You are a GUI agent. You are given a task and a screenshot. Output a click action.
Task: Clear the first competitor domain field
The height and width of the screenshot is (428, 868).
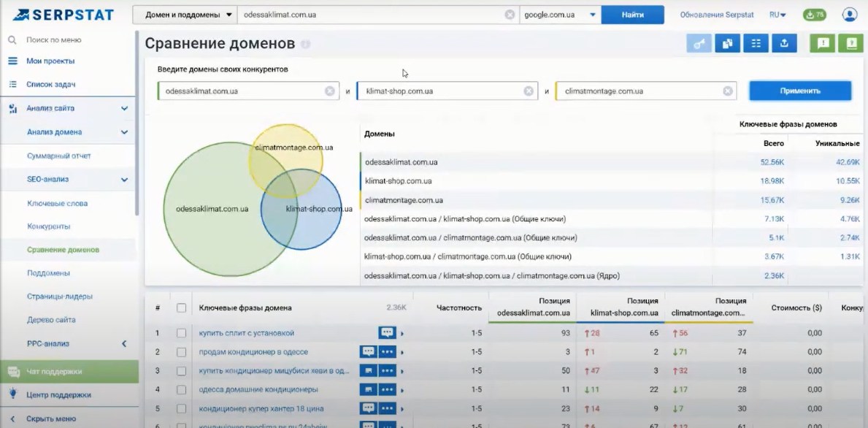pos(330,91)
